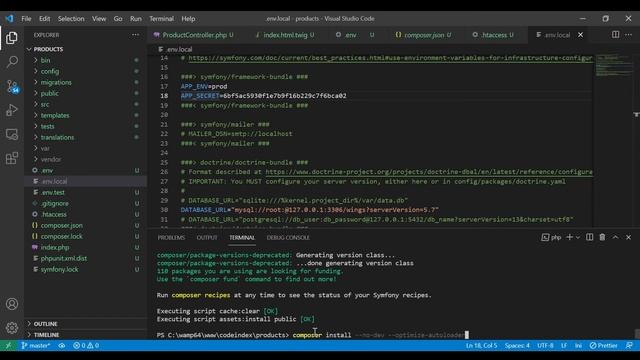The height and width of the screenshot is (360, 640).
Task: Open the Manage gear menu
Action: (x=12, y=328)
